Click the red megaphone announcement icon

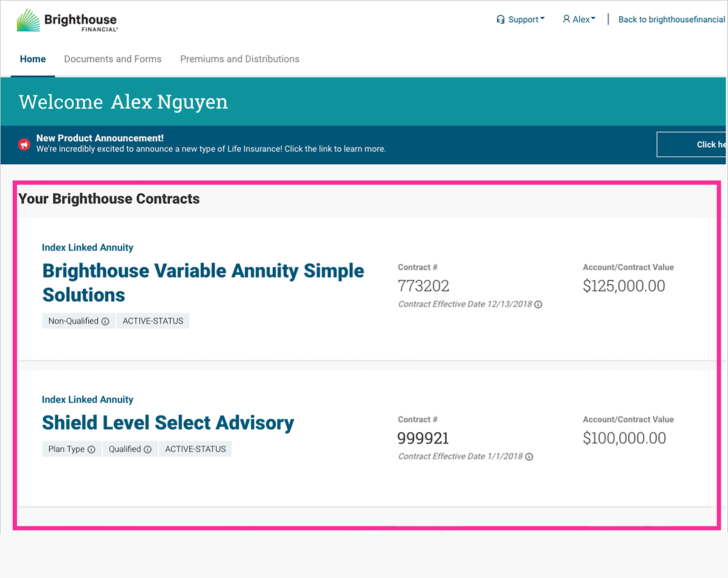click(x=24, y=145)
